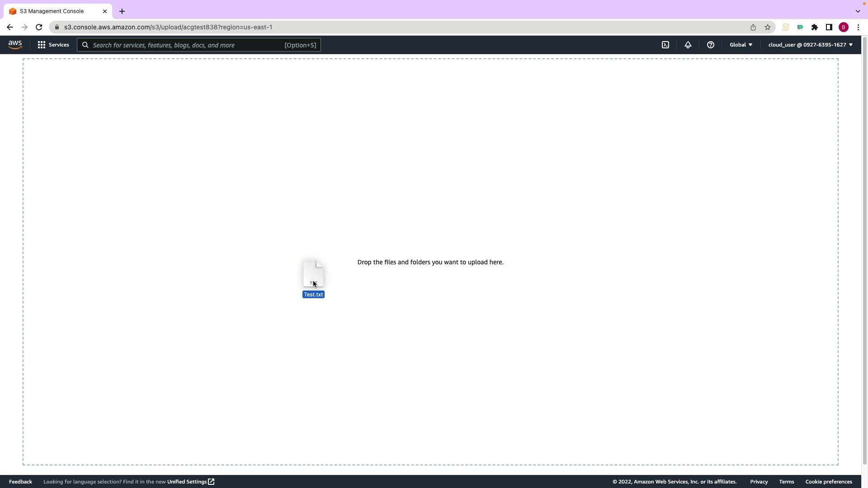Open the AWS help question mark
Viewport: 868px width, 488px height.
710,45
